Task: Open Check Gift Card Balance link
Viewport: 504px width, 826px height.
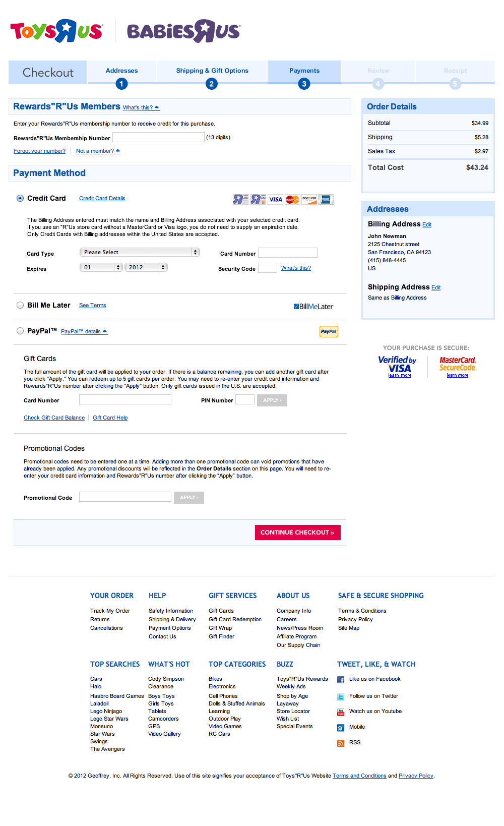Action: 54,418
